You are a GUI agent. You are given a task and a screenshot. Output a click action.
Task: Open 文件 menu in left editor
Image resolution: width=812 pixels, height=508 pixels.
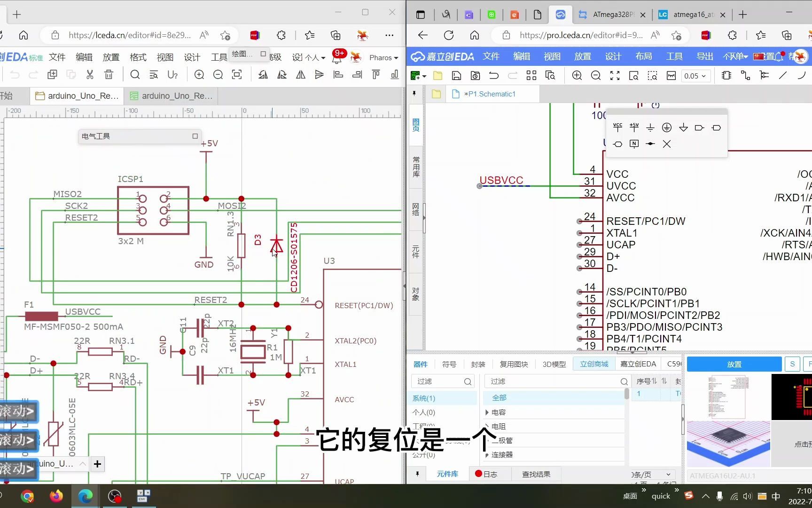57,57
